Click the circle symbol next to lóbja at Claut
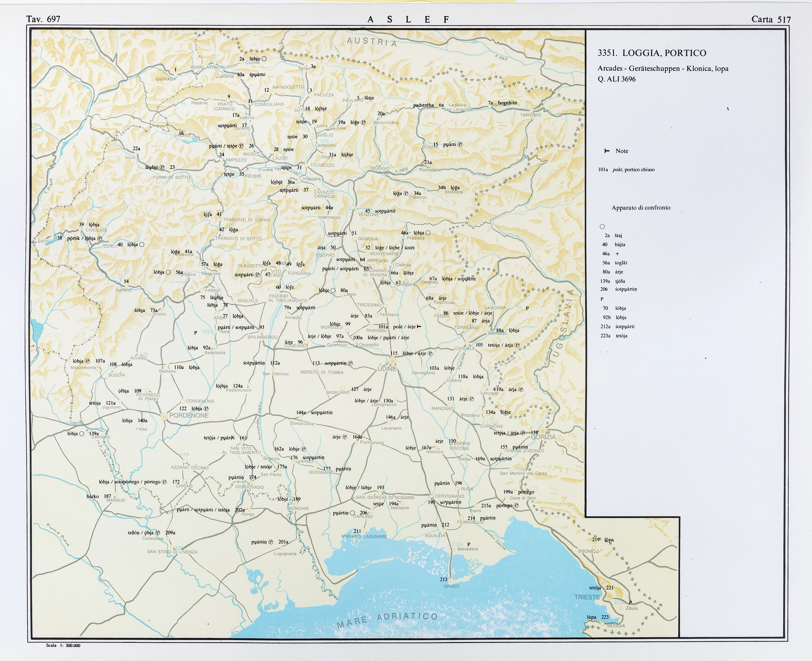 142,244
